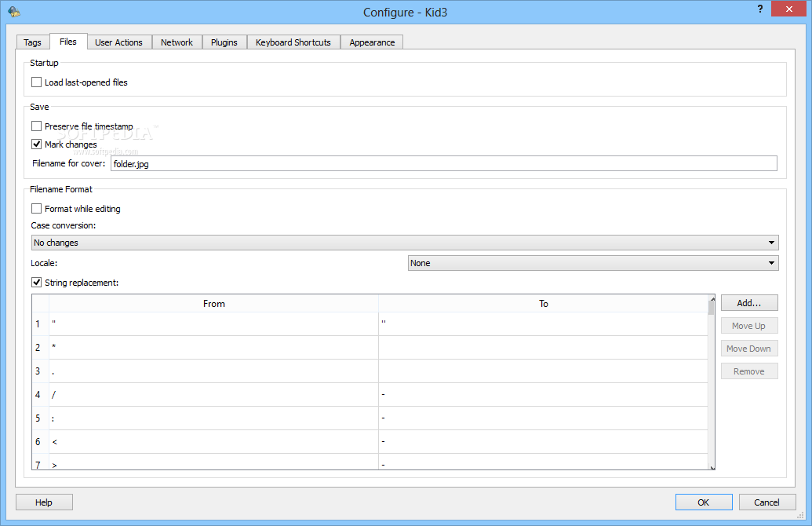Disable the String replacement checkbox
Viewport: 812px width, 526px height.
point(36,283)
